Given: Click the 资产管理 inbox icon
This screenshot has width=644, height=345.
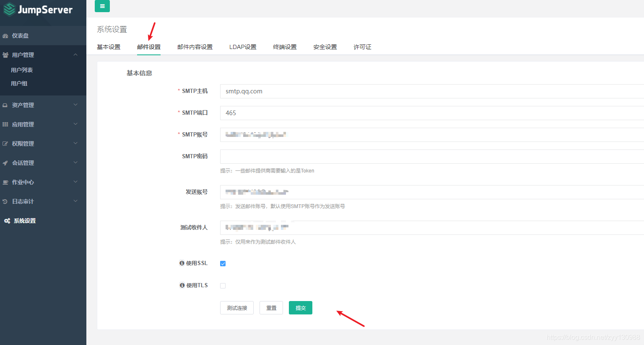Looking at the screenshot, I should [x=5, y=105].
